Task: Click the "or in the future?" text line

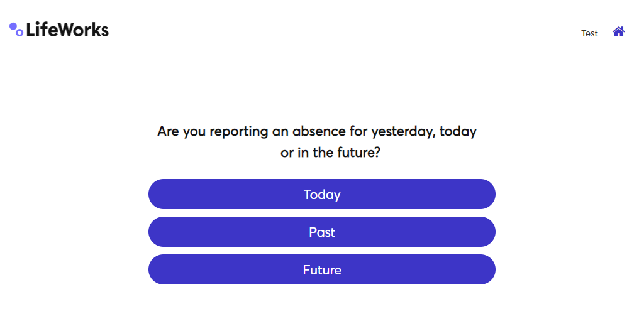Action: [330, 153]
